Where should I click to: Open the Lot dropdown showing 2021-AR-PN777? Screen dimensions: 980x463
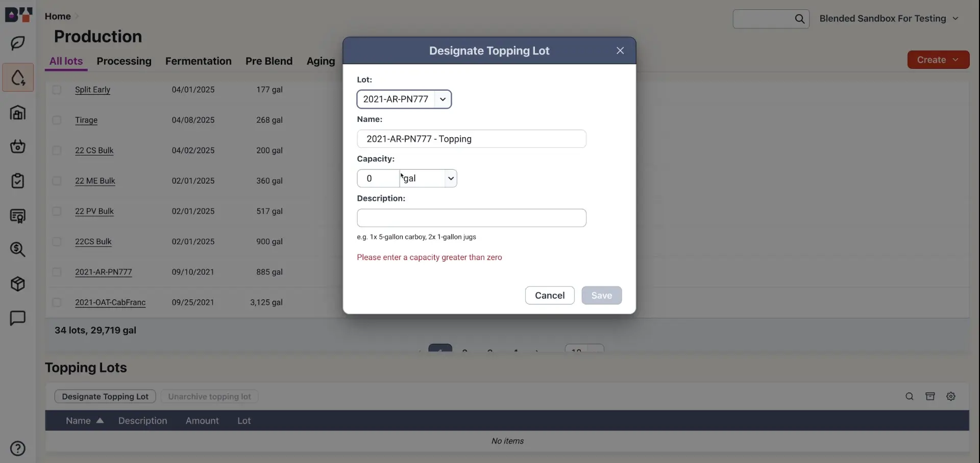[404, 99]
